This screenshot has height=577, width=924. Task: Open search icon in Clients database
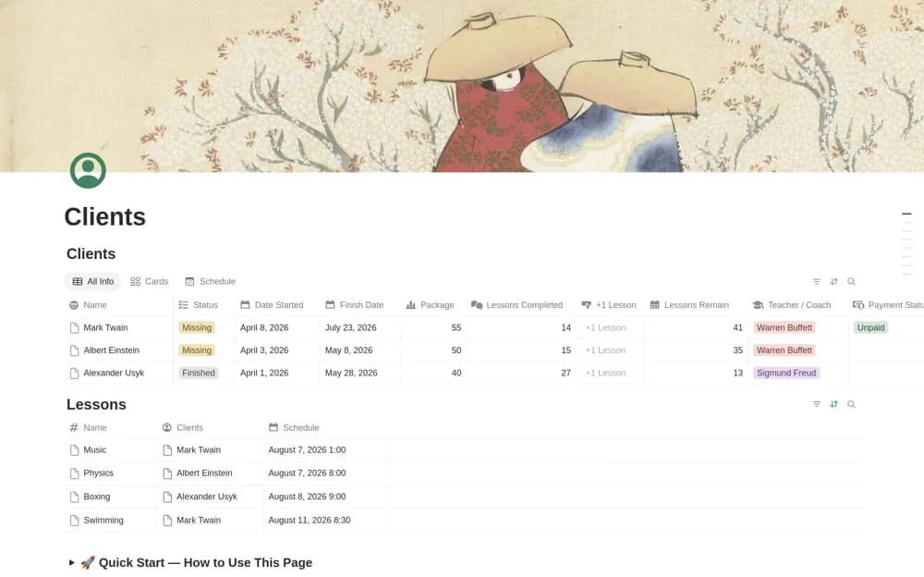tap(851, 281)
